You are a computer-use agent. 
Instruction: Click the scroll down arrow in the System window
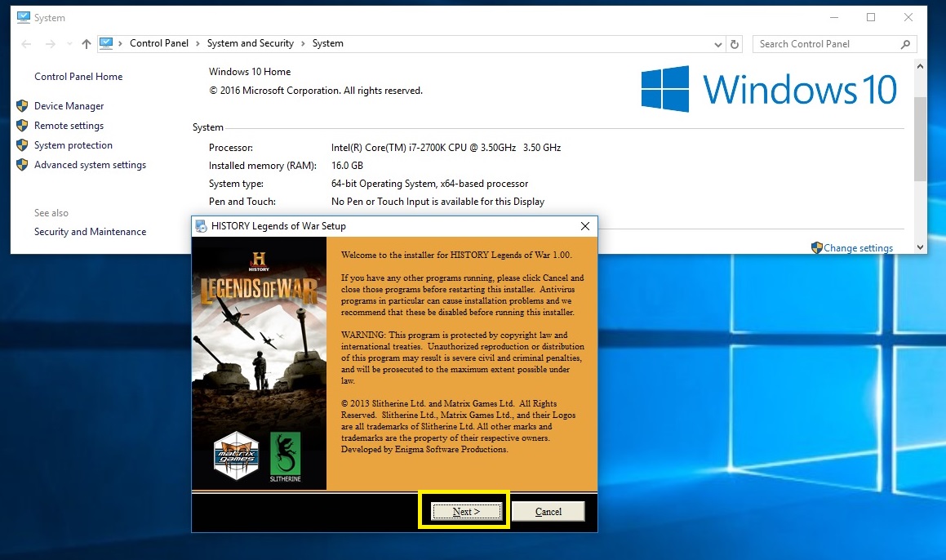point(919,247)
